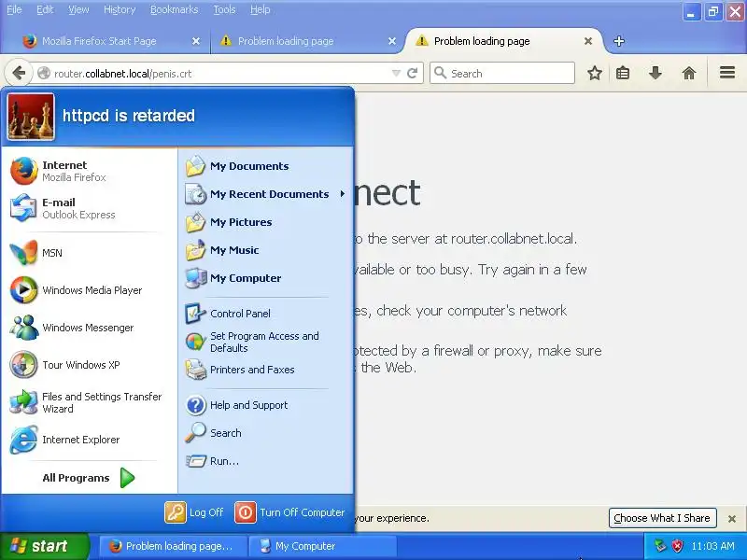Show bookmarks list icon
This screenshot has width=747, height=560.
pos(623,74)
